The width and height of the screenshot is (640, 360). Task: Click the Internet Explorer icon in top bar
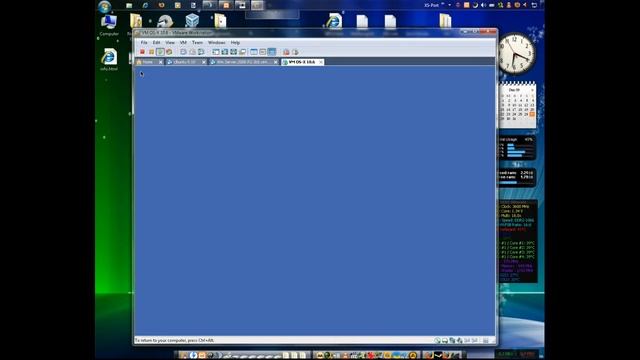coord(145,5)
